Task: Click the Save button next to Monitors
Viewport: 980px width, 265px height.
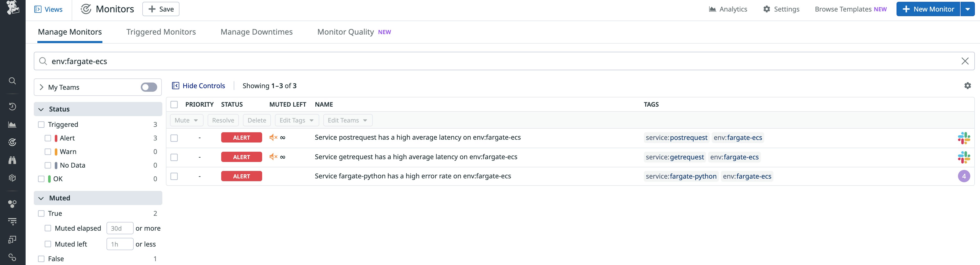Action: [x=161, y=9]
